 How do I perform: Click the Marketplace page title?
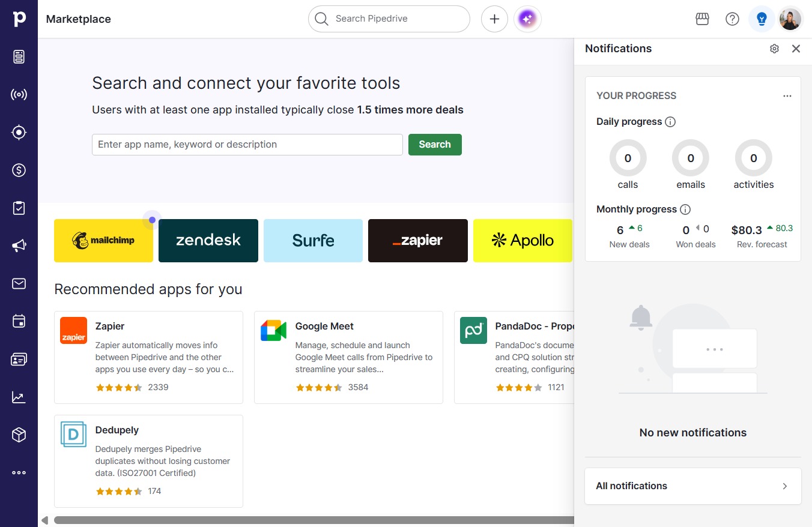tap(79, 19)
